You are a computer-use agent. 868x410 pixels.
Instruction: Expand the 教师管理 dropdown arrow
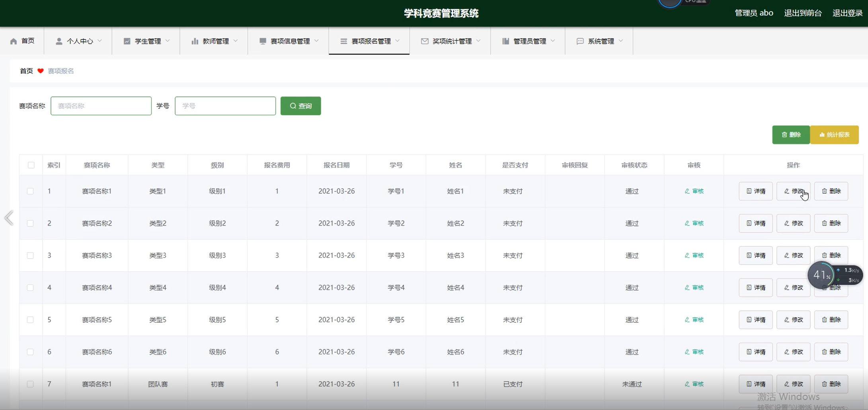coord(236,41)
